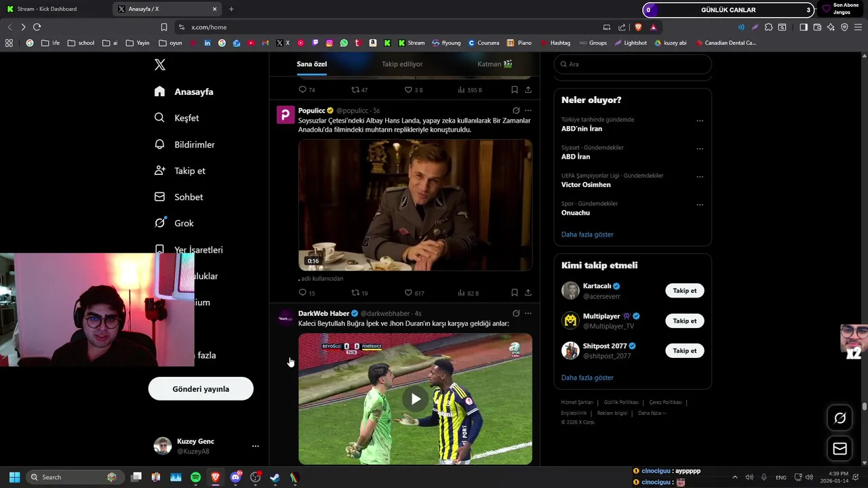Open Anasayfa from the sidebar

184,91
